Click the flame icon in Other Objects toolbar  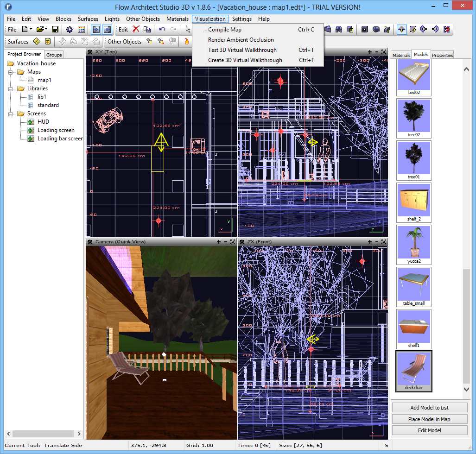coord(186,41)
